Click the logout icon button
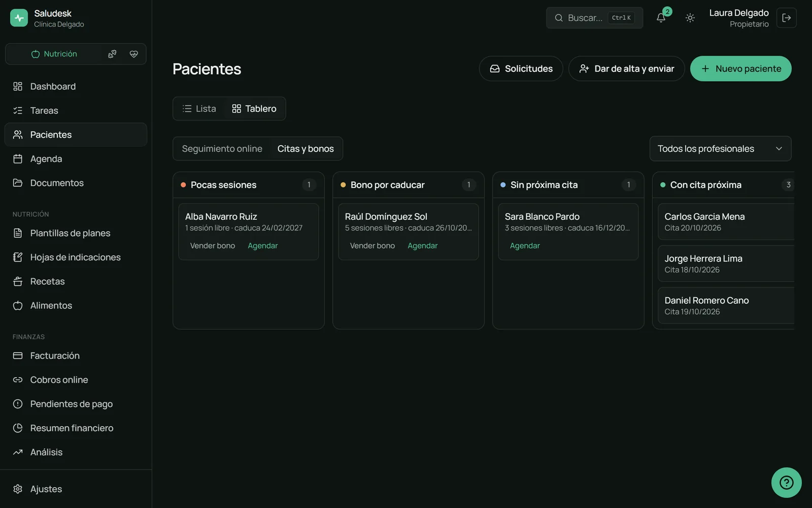Screen dimensions: 812x508 [787, 18]
